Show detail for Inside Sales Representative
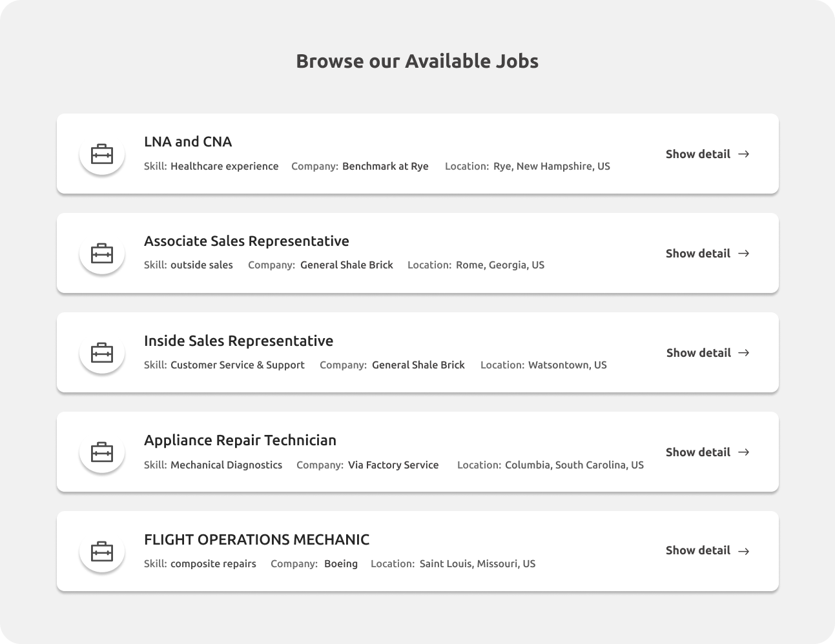835x644 pixels. coord(698,352)
